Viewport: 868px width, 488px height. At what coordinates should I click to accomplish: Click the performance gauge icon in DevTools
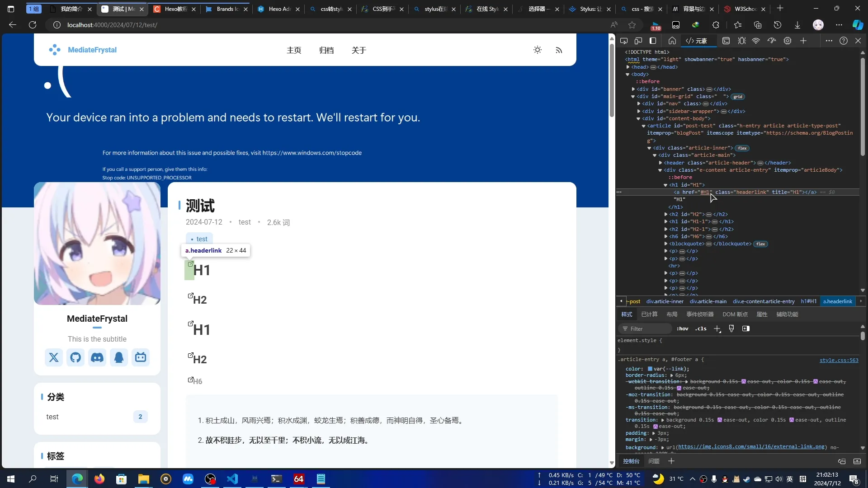(x=771, y=41)
